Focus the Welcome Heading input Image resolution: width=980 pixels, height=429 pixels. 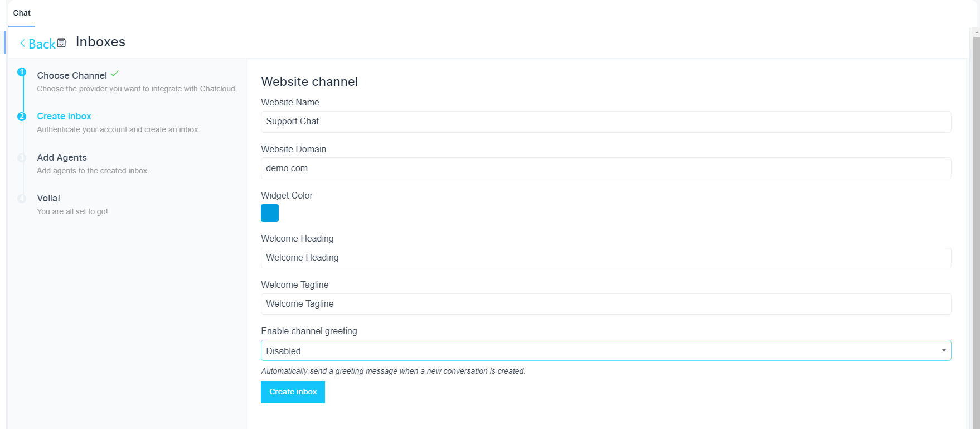click(x=605, y=257)
